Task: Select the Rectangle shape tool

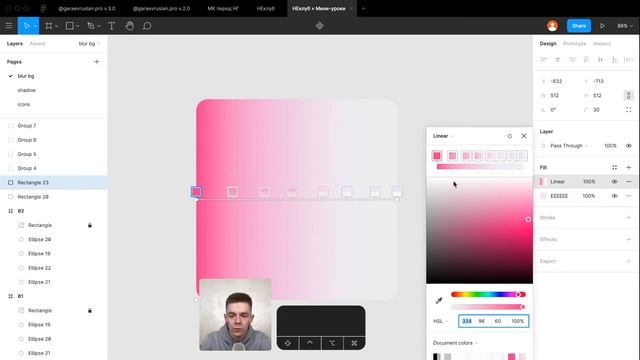Action: coord(70,26)
